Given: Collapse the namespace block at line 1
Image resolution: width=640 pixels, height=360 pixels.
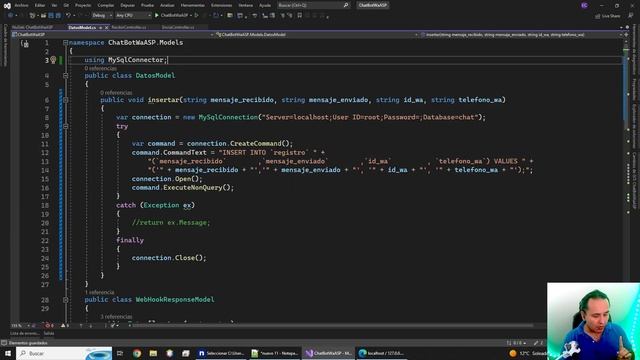Looking at the screenshot, I should point(65,42).
